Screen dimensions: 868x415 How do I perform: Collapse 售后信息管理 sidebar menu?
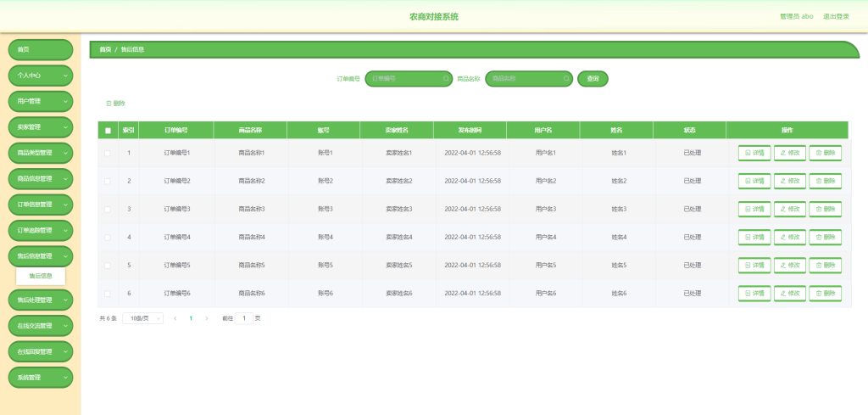point(41,256)
